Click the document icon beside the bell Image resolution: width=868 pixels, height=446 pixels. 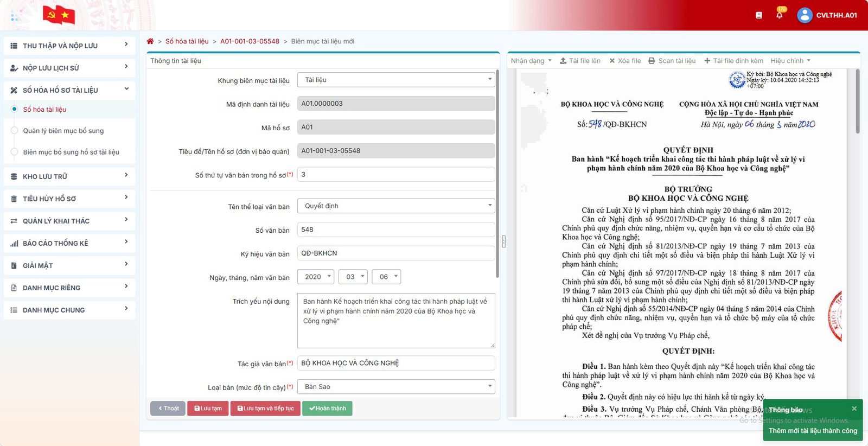pos(759,15)
